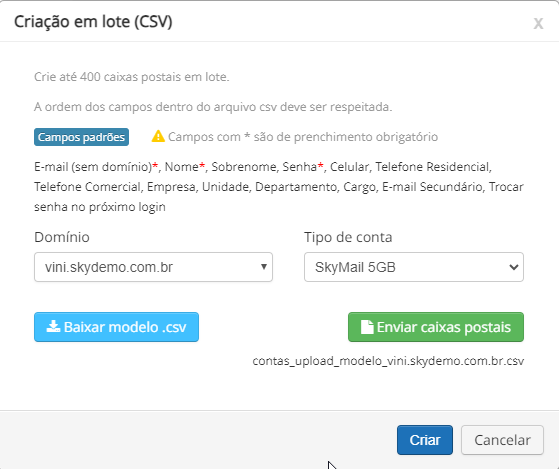Download the CSV template with Baixar modelo .csv
Image resolution: width=559 pixels, height=469 pixels.
[116, 327]
